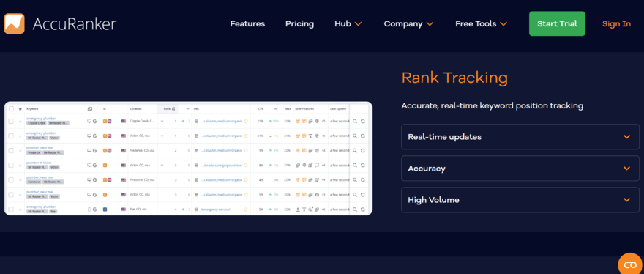Open the Company dropdown menu

pos(408,24)
